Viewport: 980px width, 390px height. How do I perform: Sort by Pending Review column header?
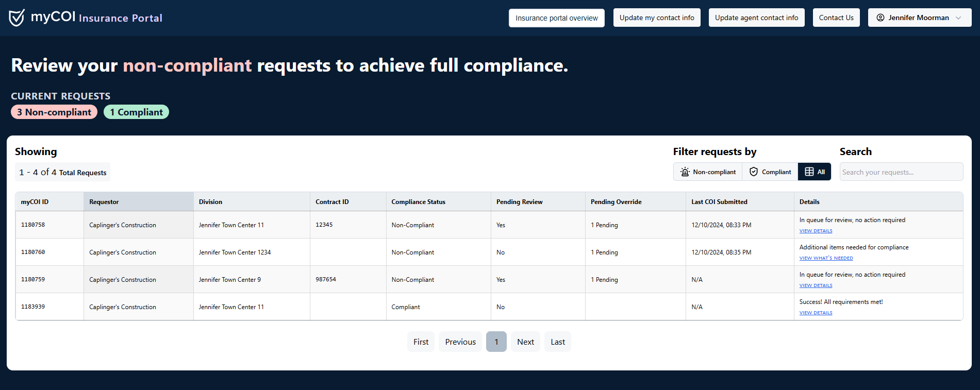click(x=538, y=201)
